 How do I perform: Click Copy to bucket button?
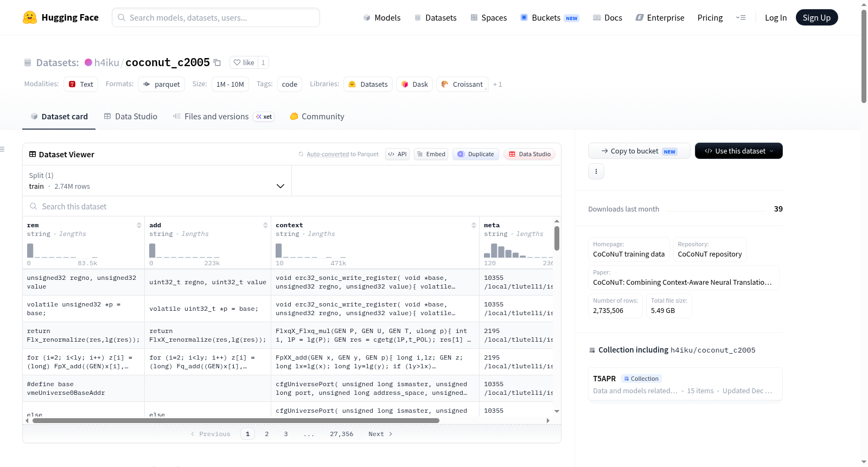(639, 151)
